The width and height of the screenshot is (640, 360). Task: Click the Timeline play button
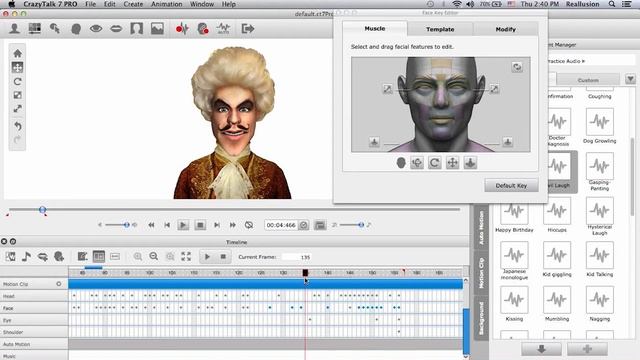[x=207, y=257]
